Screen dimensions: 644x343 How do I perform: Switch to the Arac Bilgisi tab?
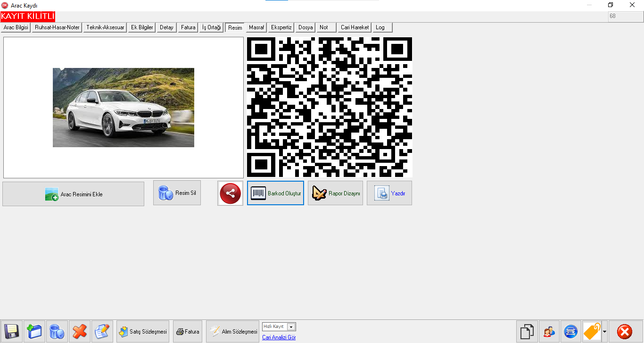(16, 27)
